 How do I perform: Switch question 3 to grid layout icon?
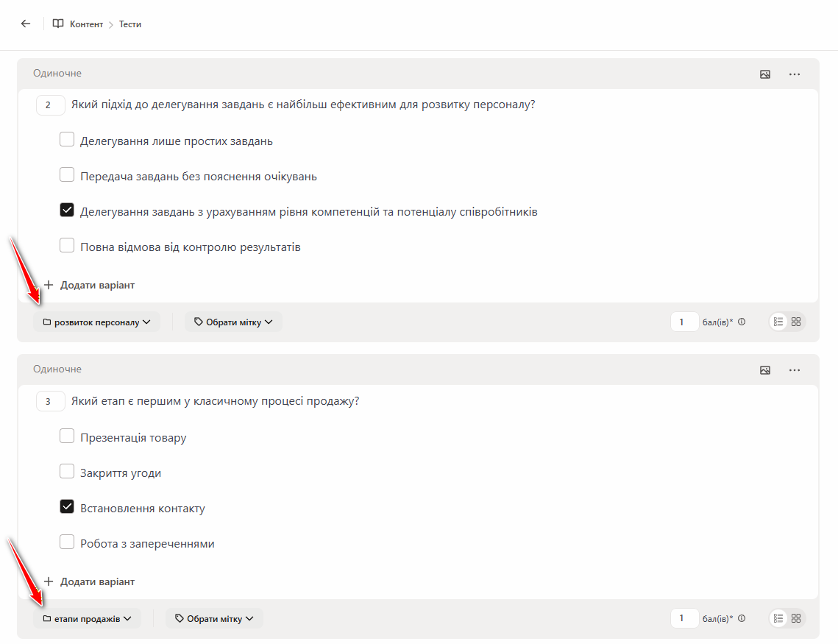[x=796, y=618]
